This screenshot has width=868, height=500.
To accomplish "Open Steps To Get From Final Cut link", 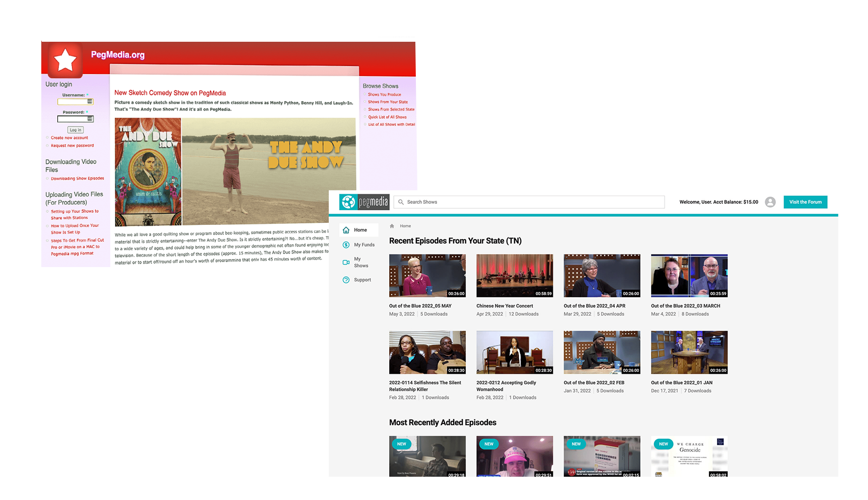I will point(77,247).
